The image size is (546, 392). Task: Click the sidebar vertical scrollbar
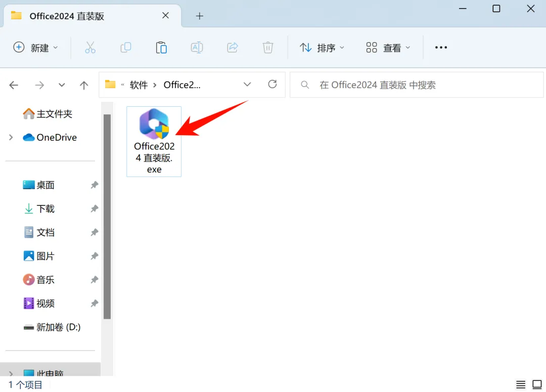(107, 216)
